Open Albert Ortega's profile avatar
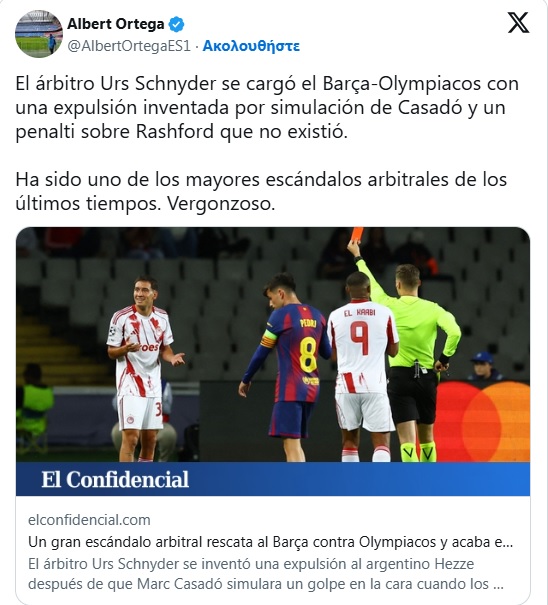The height and width of the screenshot is (605, 548). pyautogui.click(x=39, y=34)
